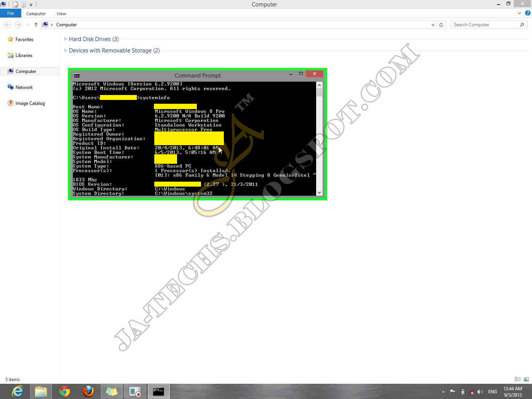Select Network in the navigation pane
The image size is (532, 399).
click(x=24, y=87)
